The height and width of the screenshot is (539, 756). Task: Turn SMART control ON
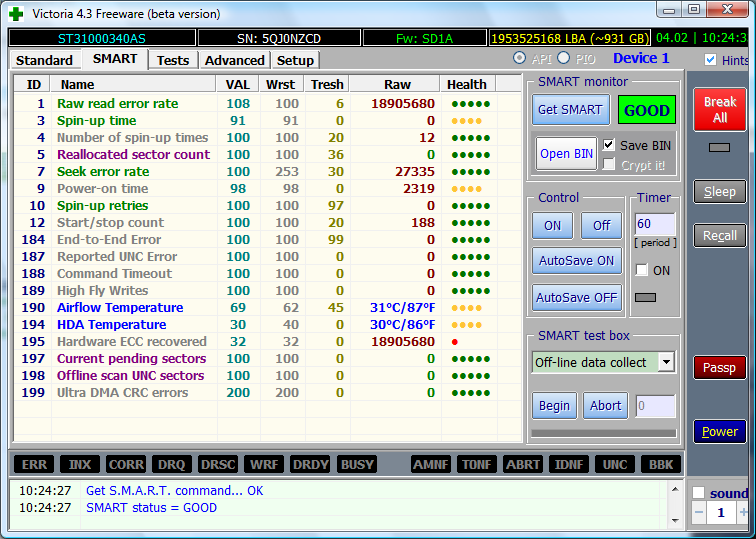(553, 226)
